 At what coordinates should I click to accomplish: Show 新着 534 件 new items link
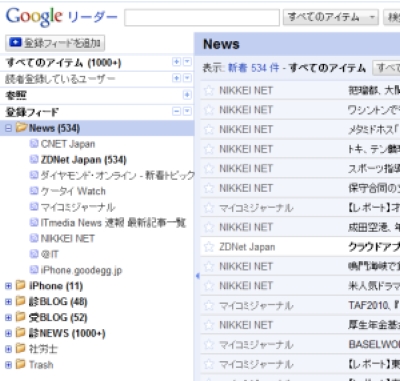pyautogui.click(x=253, y=68)
